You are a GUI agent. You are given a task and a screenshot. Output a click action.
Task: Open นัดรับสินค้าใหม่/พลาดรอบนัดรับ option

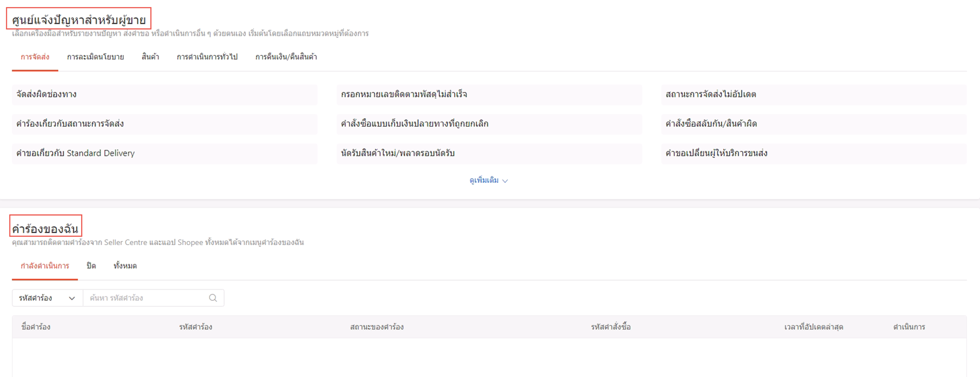pyautogui.click(x=489, y=154)
